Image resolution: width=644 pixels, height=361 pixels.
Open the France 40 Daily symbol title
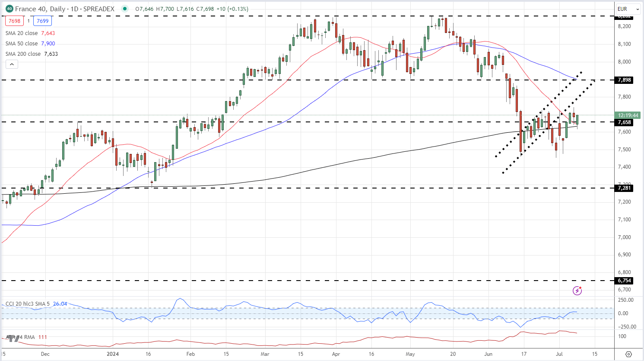65,9
